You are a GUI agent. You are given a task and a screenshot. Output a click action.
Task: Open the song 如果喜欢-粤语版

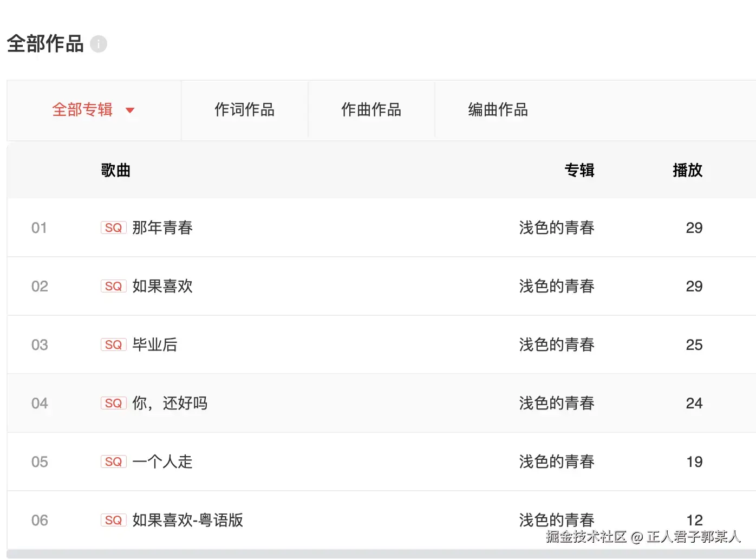(x=188, y=520)
